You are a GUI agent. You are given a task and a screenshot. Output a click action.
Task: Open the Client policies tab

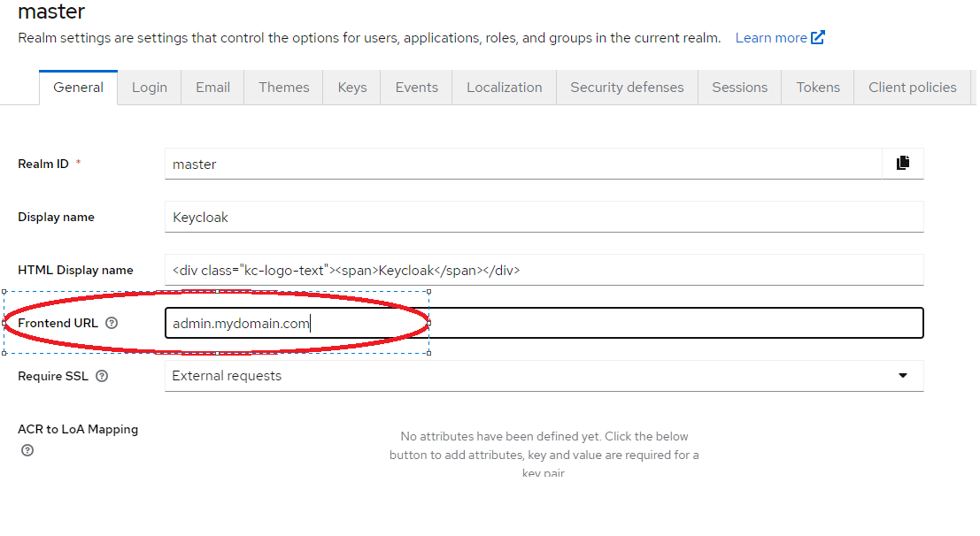912,87
